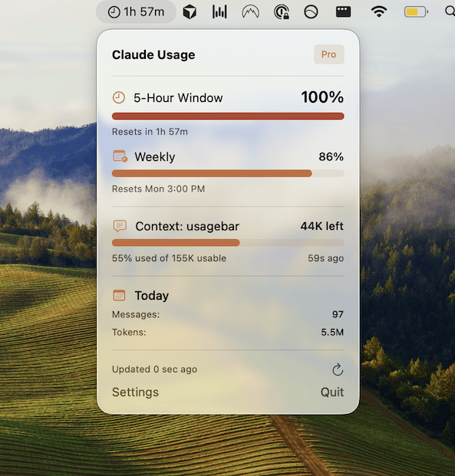
Task: Click the battery status indicator
Action: coord(416,12)
